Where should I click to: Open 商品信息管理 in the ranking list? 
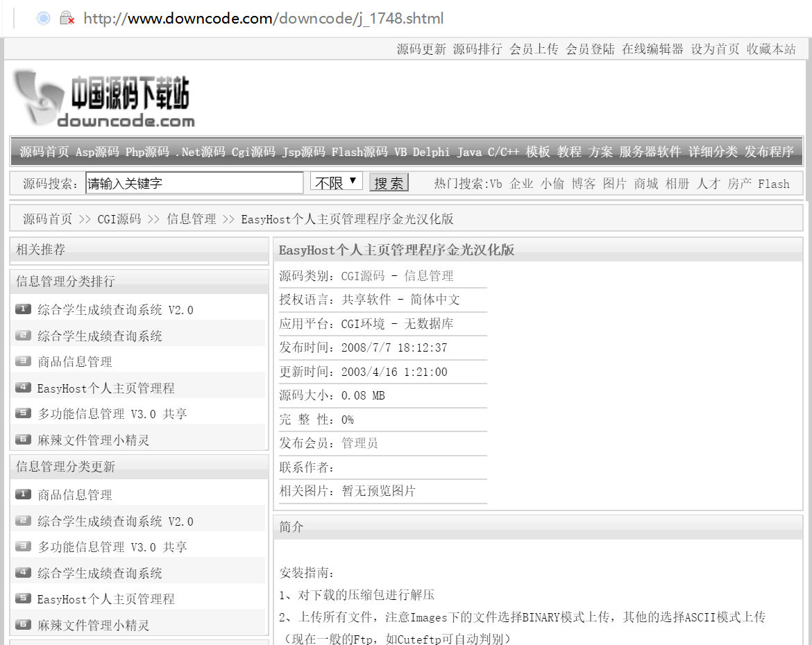(75, 362)
